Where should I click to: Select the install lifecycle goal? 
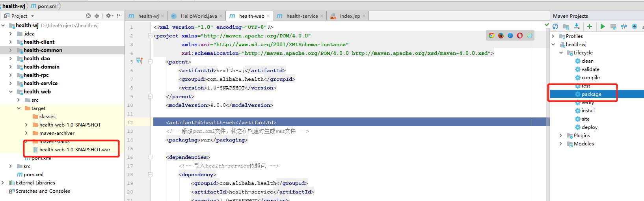click(588, 110)
